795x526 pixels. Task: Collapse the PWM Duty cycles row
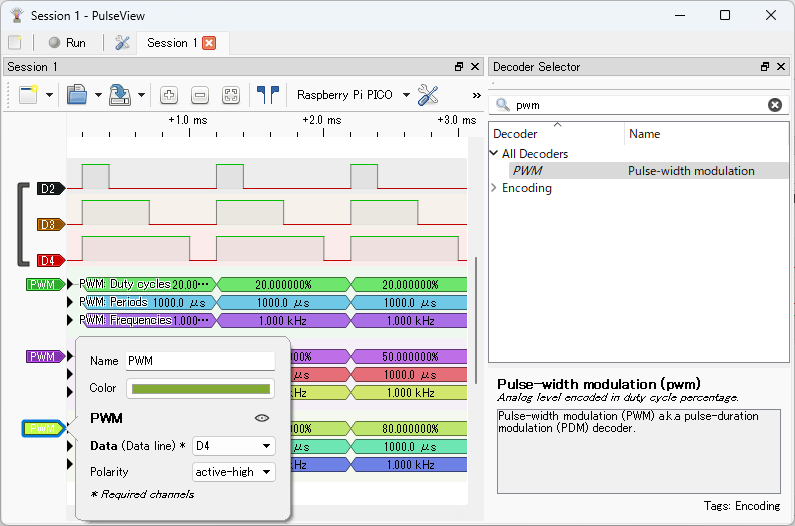70,284
